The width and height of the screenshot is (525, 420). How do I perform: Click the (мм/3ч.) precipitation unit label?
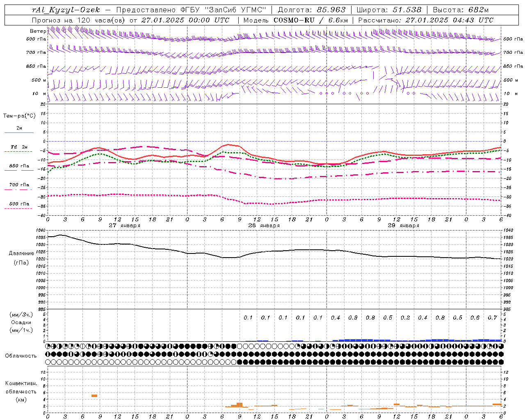21,315
